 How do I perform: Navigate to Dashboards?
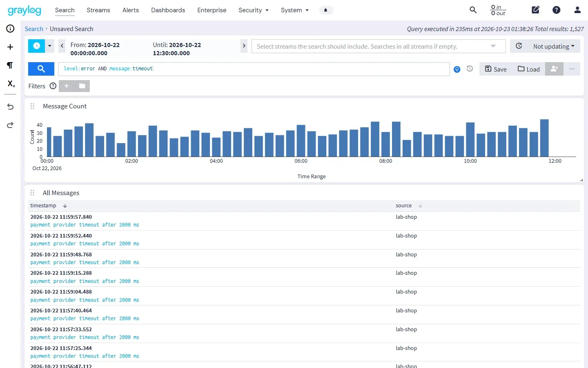(x=168, y=10)
